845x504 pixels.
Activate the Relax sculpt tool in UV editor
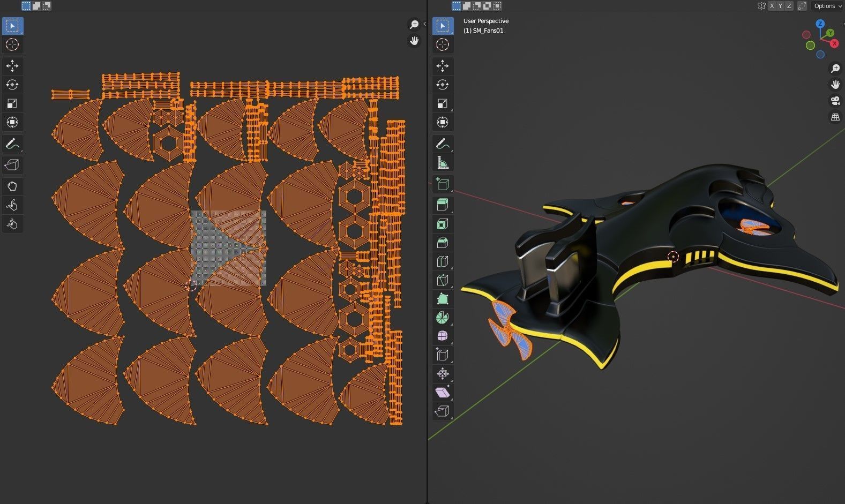(x=12, y=205)
